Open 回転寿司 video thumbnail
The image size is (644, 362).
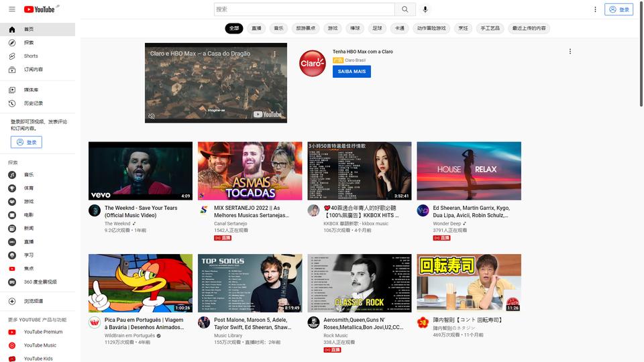pos(469,283)
